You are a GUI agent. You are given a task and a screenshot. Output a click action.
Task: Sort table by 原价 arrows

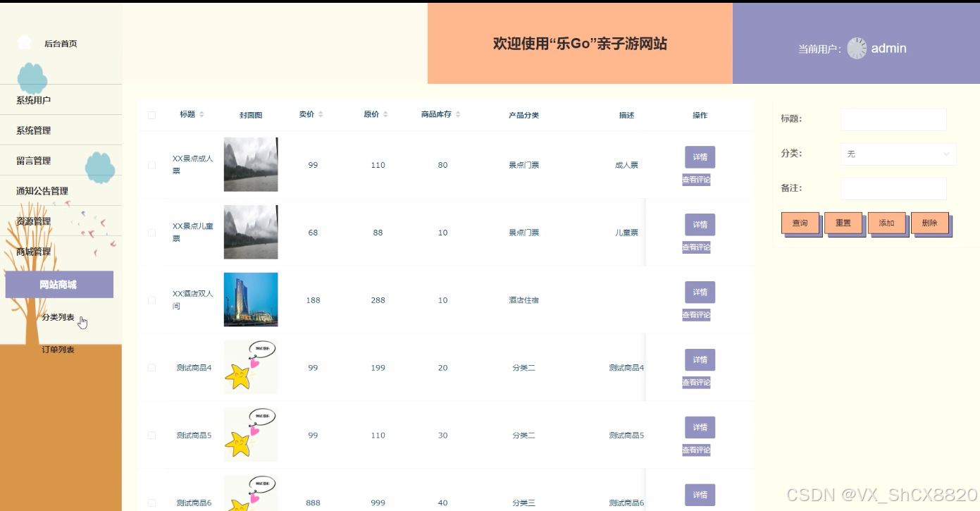tap(385, 114)
